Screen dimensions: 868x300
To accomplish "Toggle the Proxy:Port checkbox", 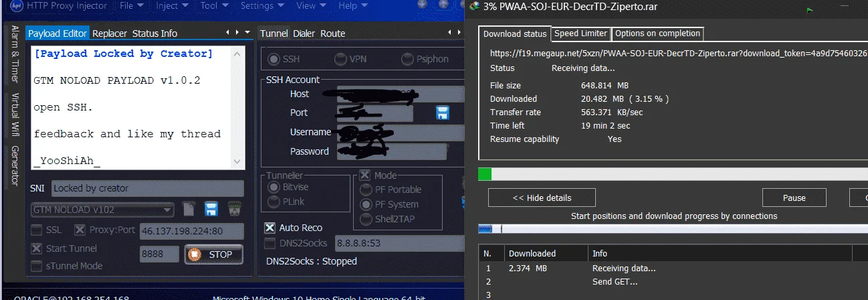I will pyautogui.click(x=80, y=230).
